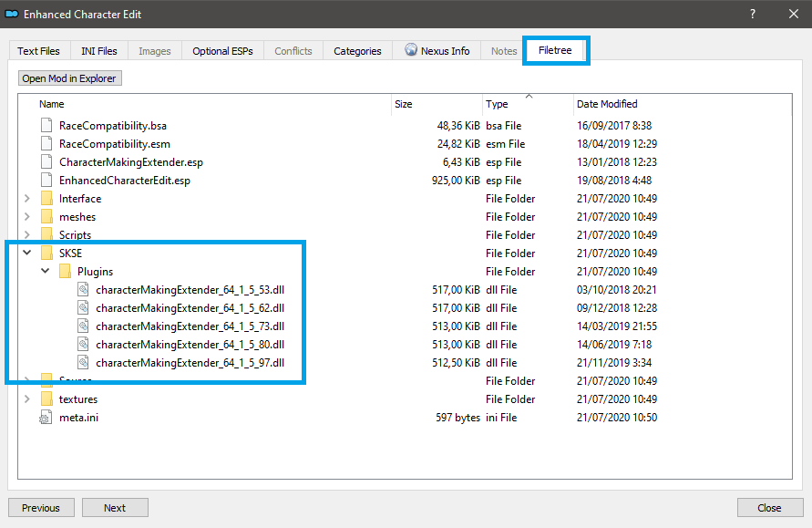
Task: Select characterMakingExtender_64_1_5_53.dll file name
Action: point(190,290)
